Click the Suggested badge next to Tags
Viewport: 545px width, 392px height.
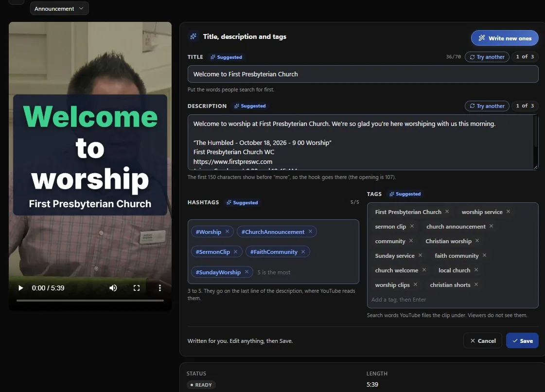[x=405, y=194]
